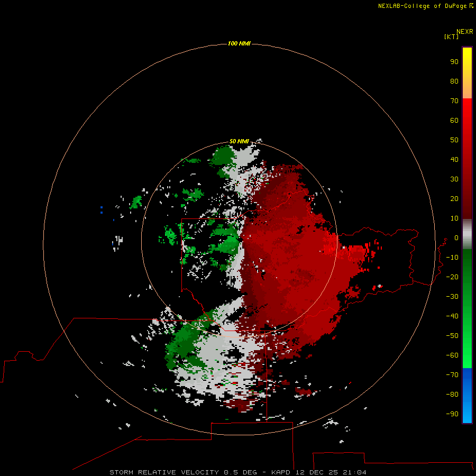Click the -40 value on the velocity legend
The image size is (476, 476).
coord(452,316)
